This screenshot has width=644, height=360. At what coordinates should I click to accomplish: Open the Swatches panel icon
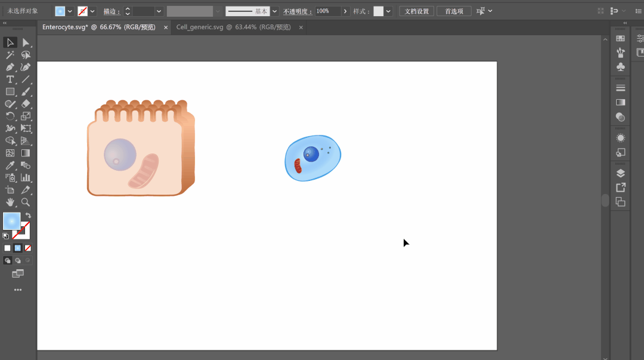(620, 38)
